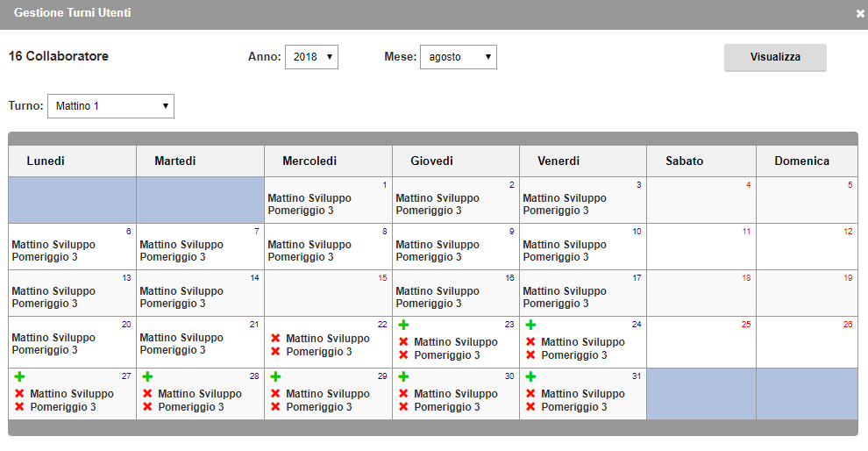Add a shift on day 29
The width and height of the screenshot is (868, 451).
click(275, 376)
